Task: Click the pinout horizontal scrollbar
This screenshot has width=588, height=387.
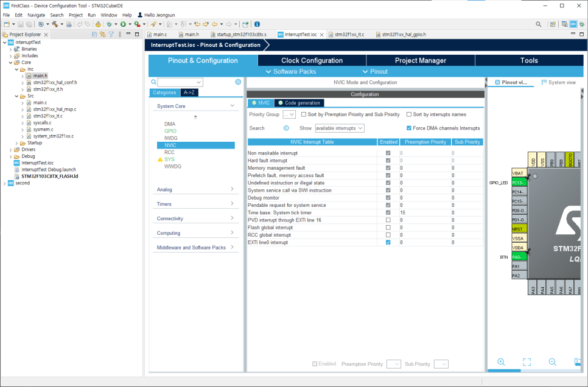Action: (x=504, y=371)
